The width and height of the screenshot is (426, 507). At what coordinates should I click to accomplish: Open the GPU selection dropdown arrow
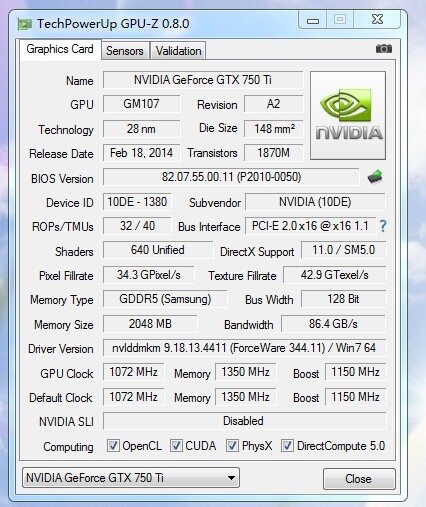tap(231, 478)
